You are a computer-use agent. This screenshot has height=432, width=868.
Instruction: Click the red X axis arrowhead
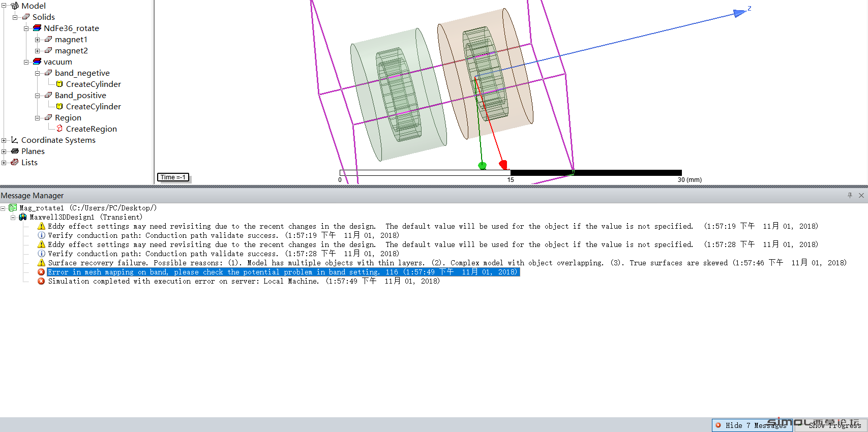tap(503, 165)
